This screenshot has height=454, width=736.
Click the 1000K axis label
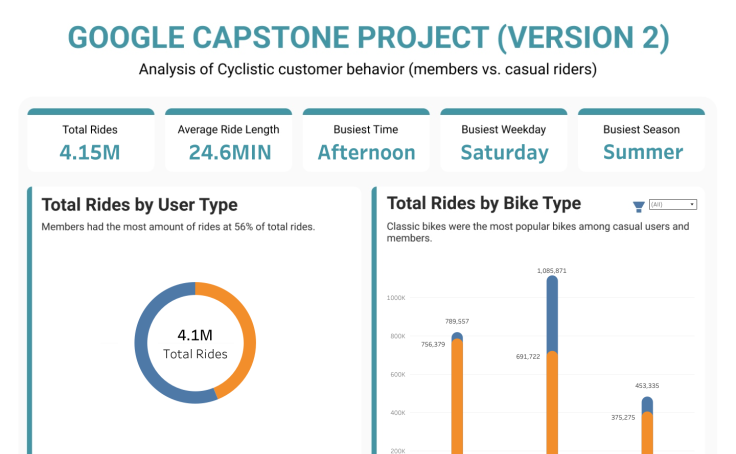click(396, 298)
